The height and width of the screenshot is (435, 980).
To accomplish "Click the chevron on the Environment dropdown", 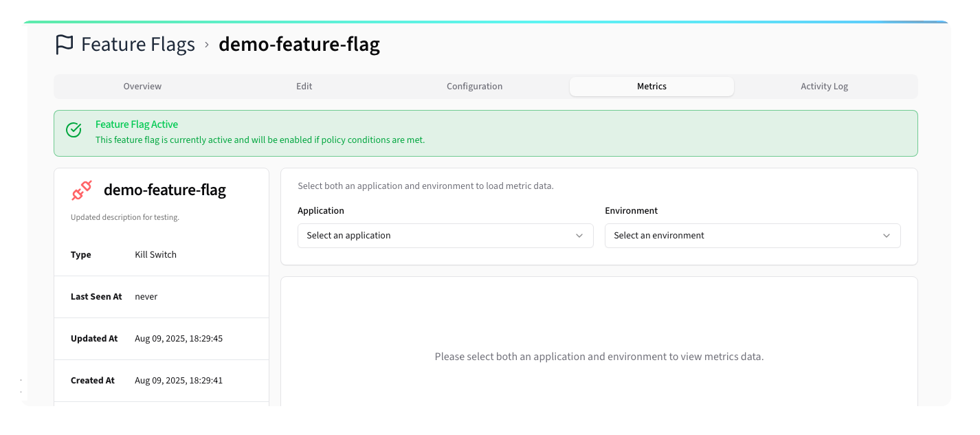I will (886, 236).
